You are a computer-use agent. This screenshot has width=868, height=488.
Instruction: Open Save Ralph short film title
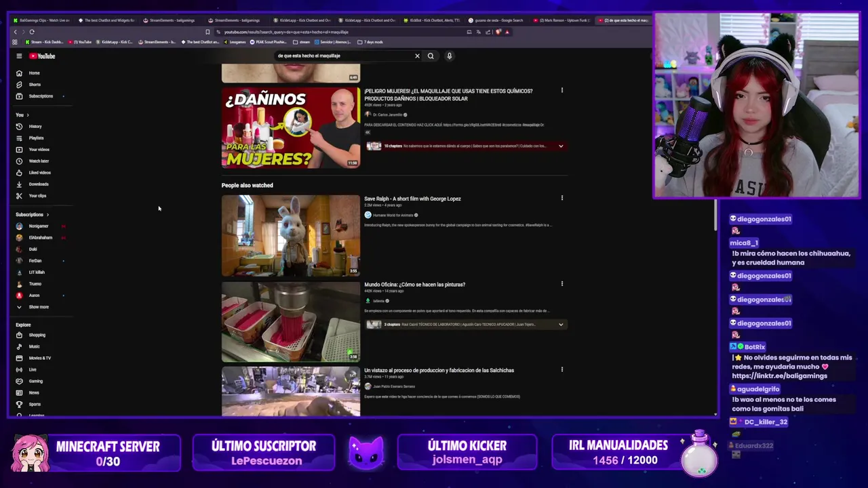pyautogui.click(x=412, y=199)
